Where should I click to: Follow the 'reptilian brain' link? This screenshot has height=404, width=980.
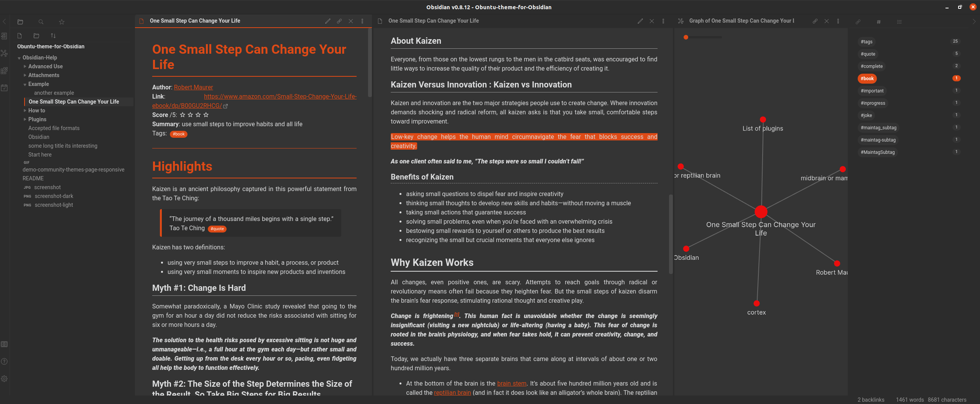tap(452, 392)
